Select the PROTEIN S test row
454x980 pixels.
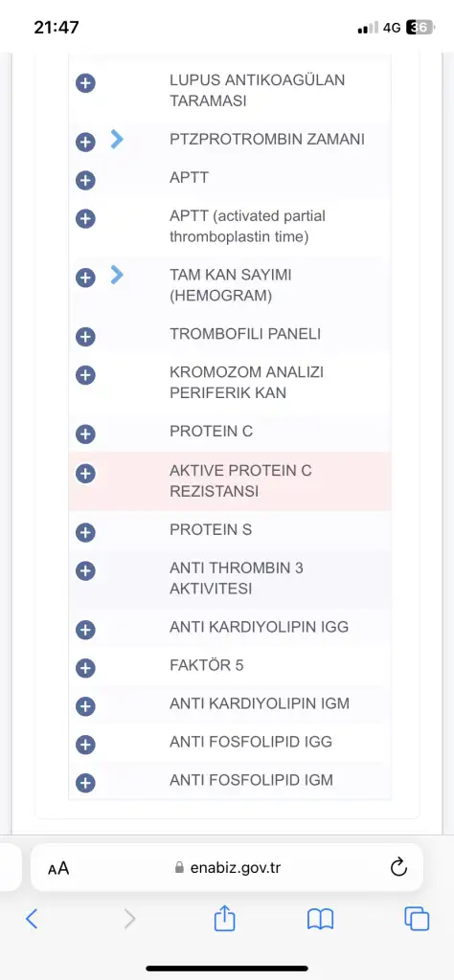(230, 530)
